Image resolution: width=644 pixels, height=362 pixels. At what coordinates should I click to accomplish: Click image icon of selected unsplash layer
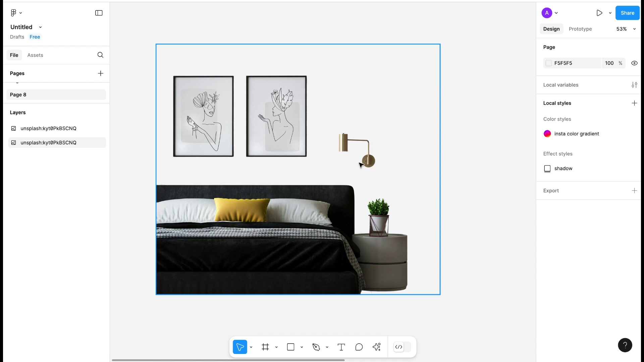(13, 143)
